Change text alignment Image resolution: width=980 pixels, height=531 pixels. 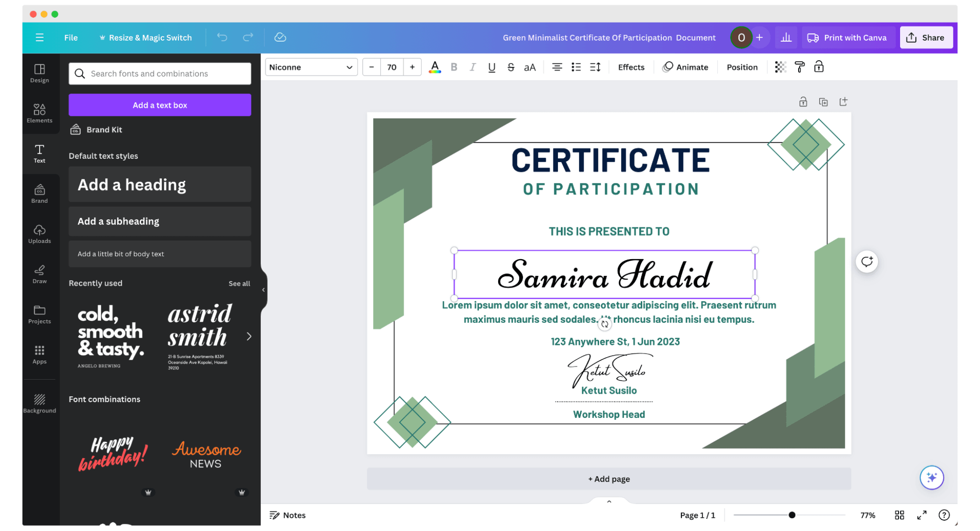click(557, 67)
